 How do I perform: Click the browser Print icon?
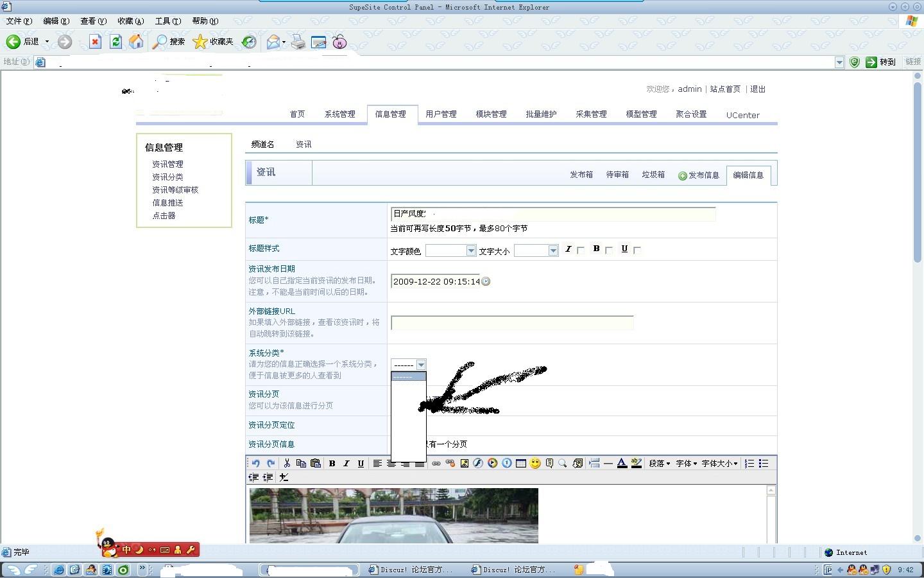pos(298,42)
